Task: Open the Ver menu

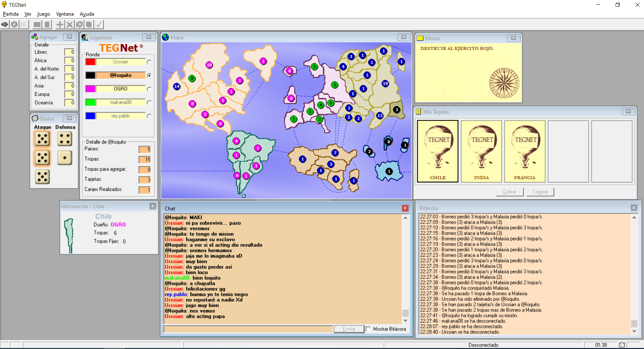Action: (28, 14)
